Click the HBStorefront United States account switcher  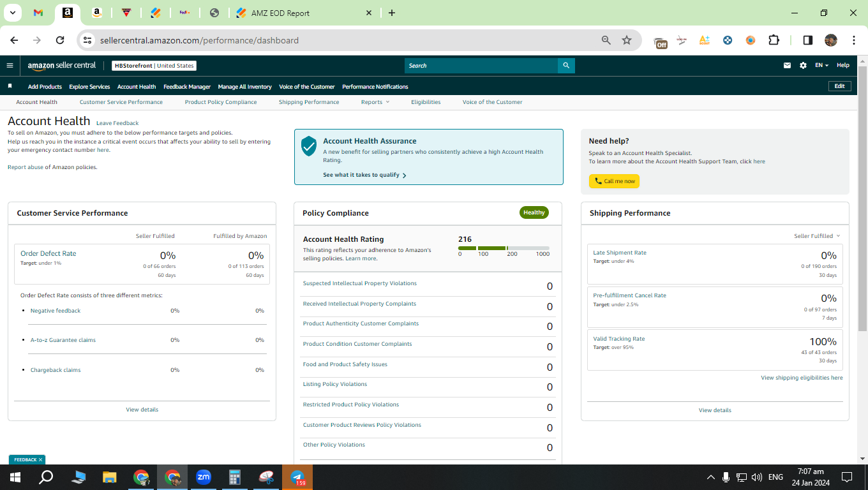coord(154,66)
